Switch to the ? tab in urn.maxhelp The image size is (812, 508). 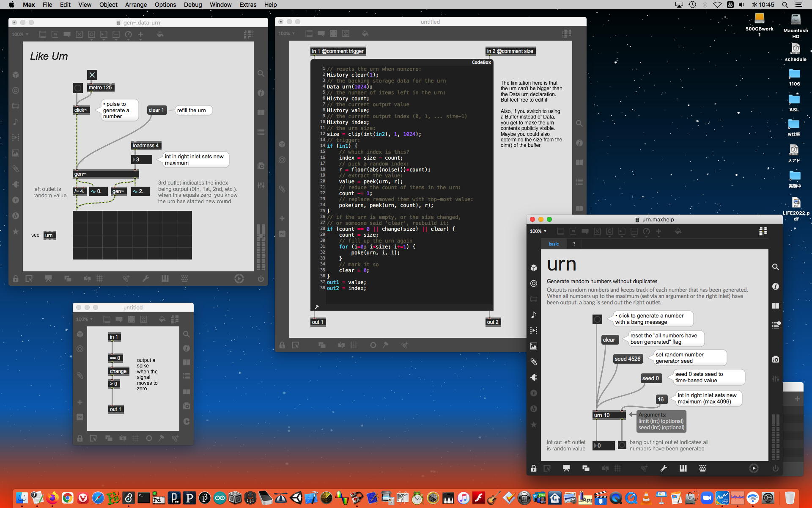574,244
